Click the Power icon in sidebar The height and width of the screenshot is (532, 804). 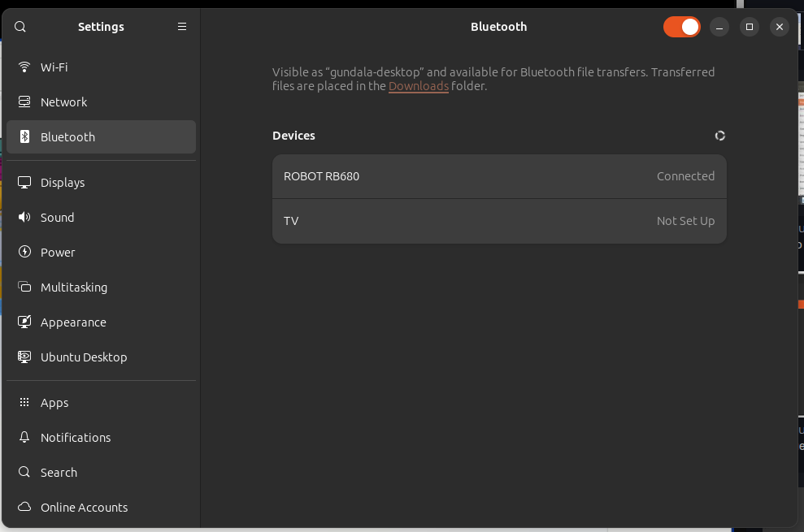[x=24, y=252]
